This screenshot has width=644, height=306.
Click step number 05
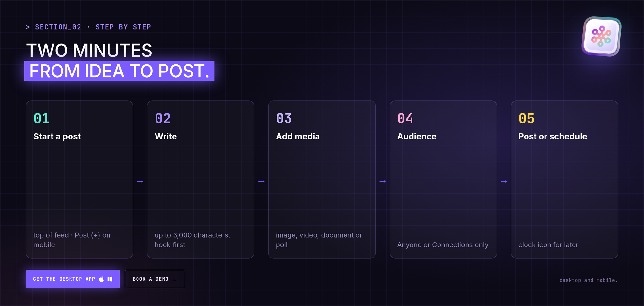point(526,119)
